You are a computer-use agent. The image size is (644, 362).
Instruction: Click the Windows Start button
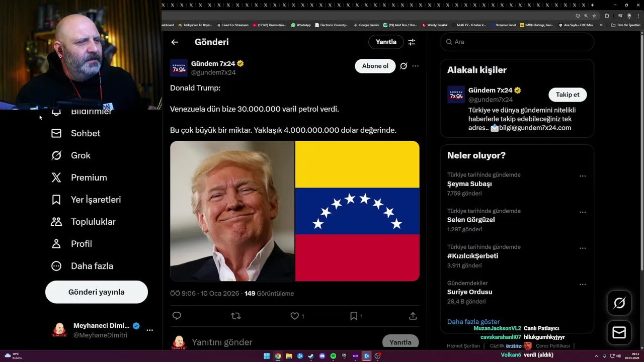point(267,356)
